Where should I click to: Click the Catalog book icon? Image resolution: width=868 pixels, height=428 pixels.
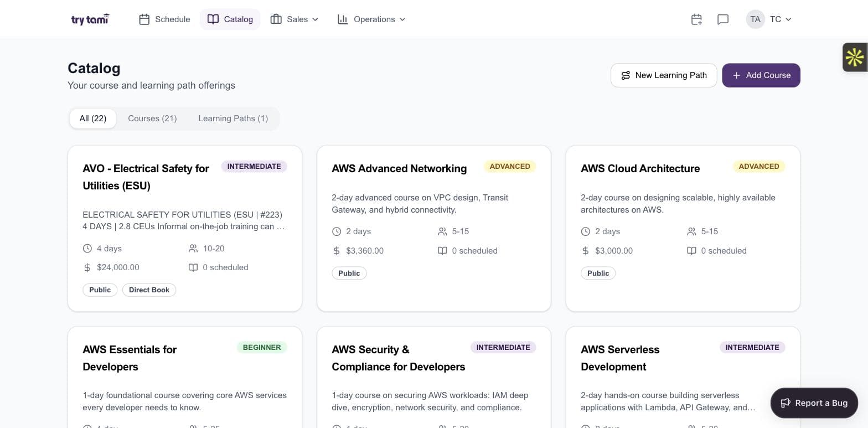tap(213, 19)
